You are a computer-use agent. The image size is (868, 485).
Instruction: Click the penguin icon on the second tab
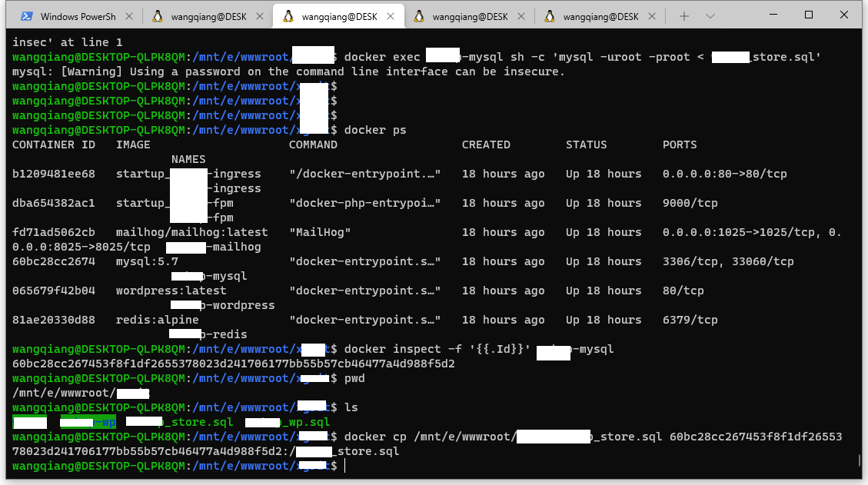(x=158, y=16)
